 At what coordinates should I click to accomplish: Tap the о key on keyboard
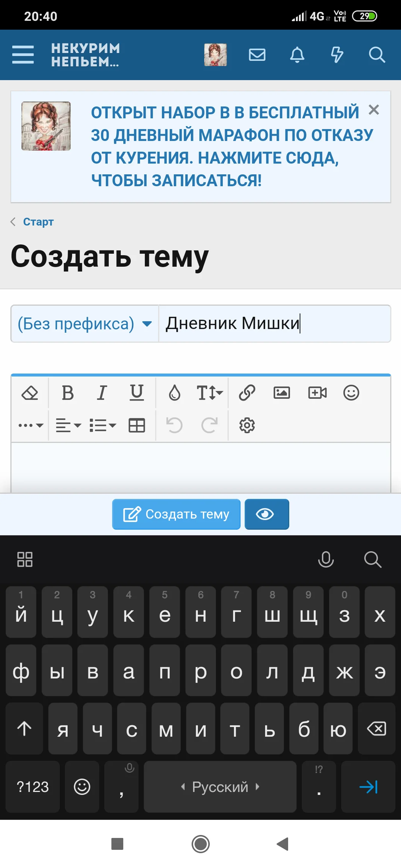[237, 670]
